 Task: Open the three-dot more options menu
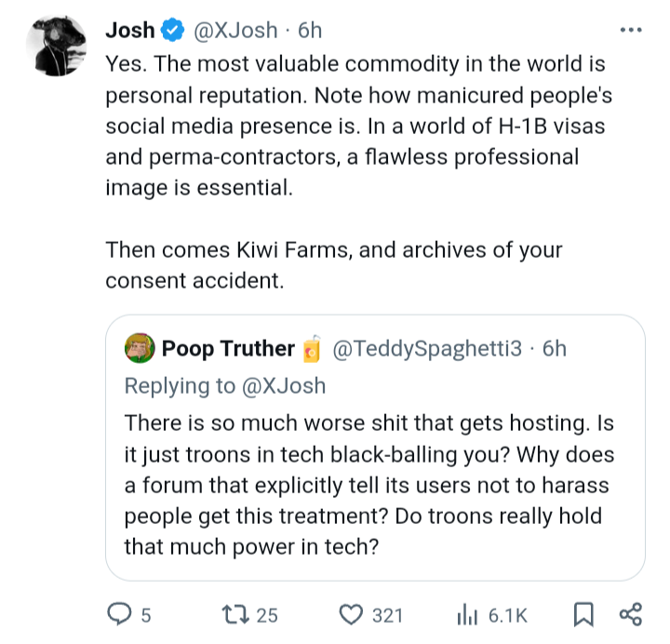point(631,30)
